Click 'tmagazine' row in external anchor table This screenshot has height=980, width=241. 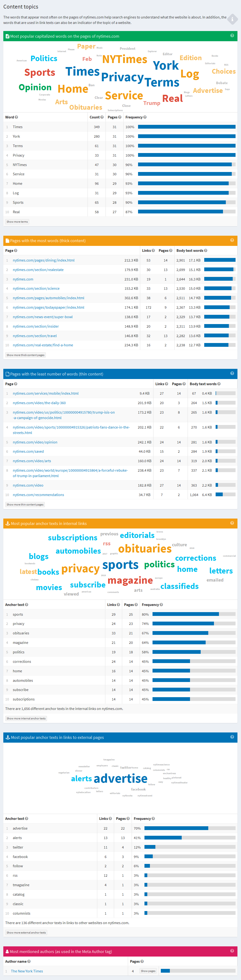[x=120, y=885]
